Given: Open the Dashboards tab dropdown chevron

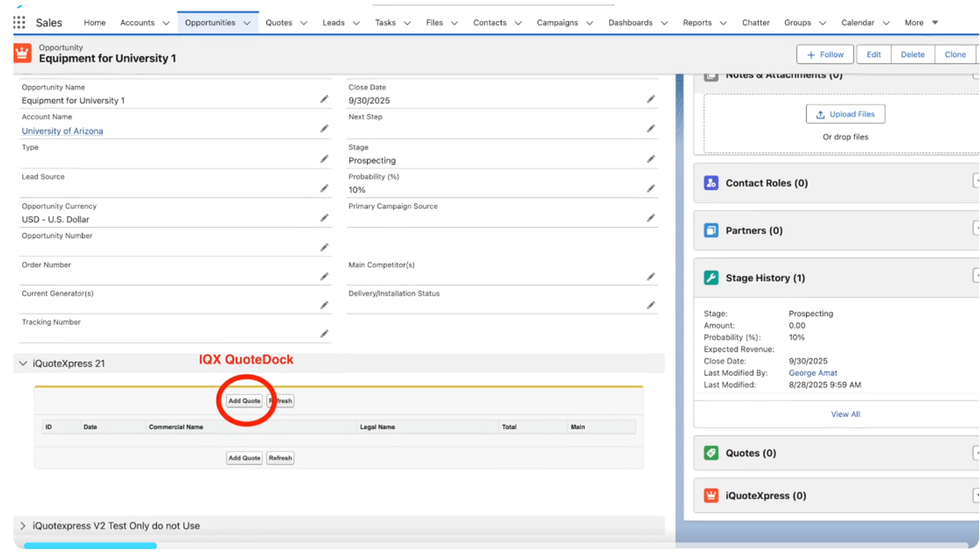Looking at the screenshot, I should point(664,23).
